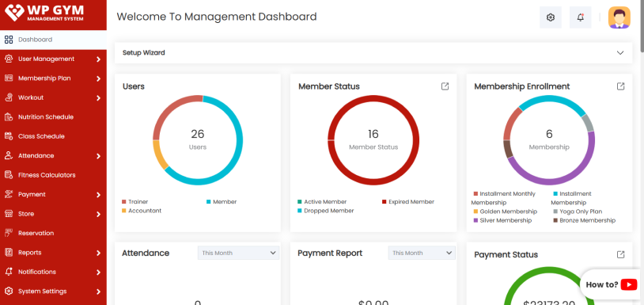Expand the Setup Wizard panel chevron
644x305 pixels.
(620, 53)
